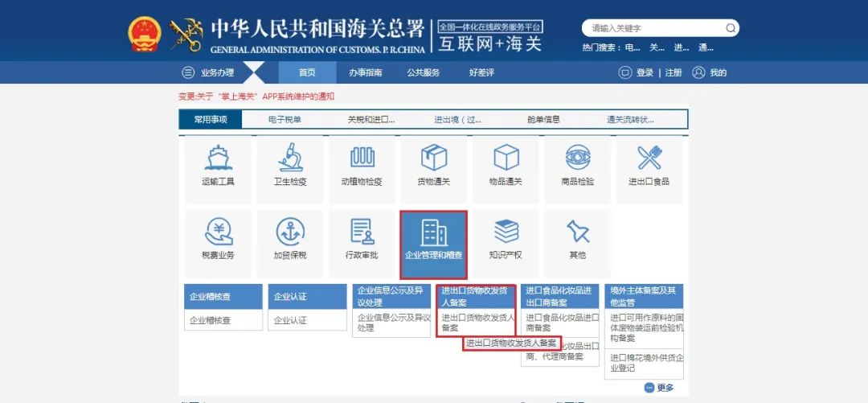Open the 加贸保税 anchor icon
The height and width of the screenshot is (403, 868).
290,232
